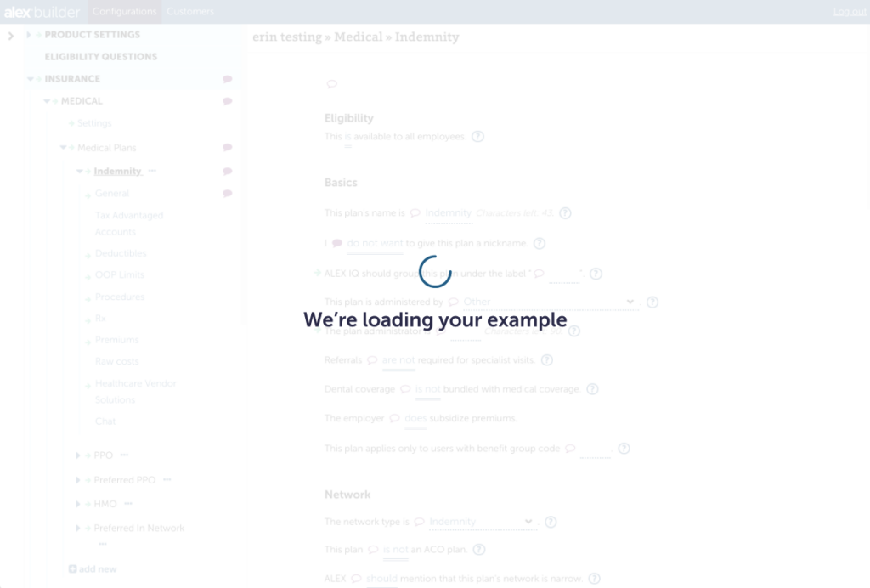Select the Configurations tab
This screenshot has height=588, width=870.
(x=124, y=12)
